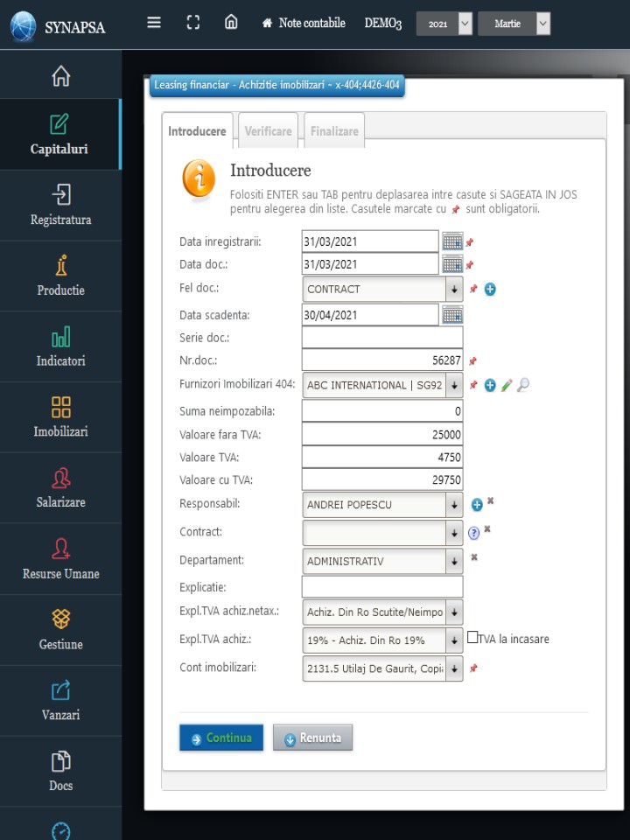
Task: Open Indicatori module in sidebar
Action: [x=60, y=346]
